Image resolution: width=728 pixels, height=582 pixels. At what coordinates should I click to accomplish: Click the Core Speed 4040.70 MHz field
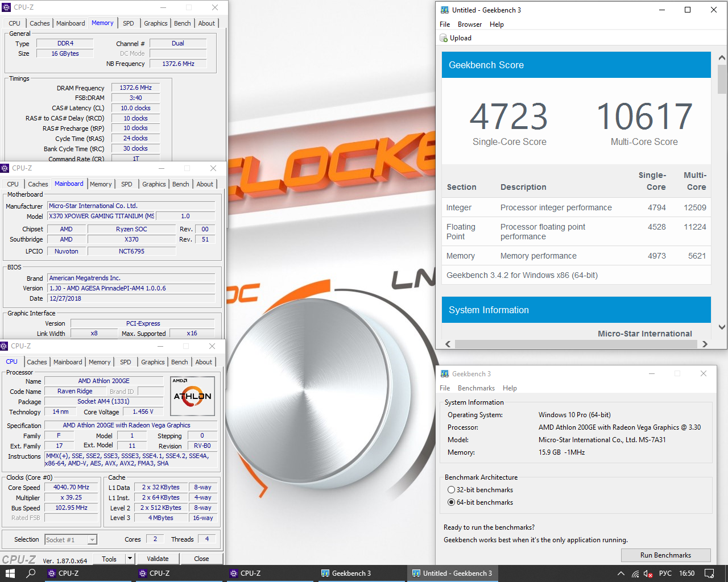click(x=71, y=487)
